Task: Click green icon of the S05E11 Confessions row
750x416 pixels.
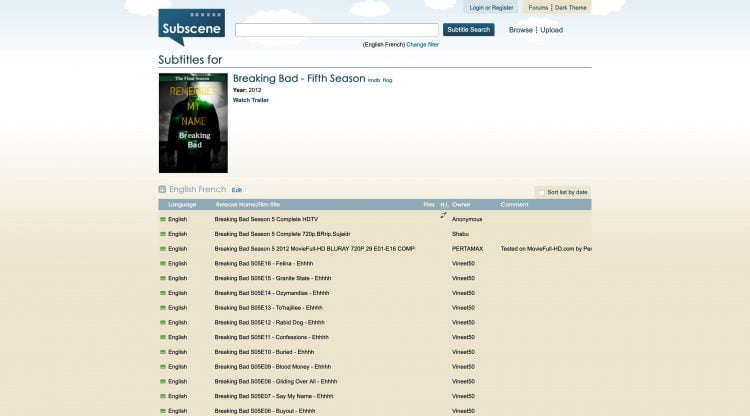Action: [163, 338]
